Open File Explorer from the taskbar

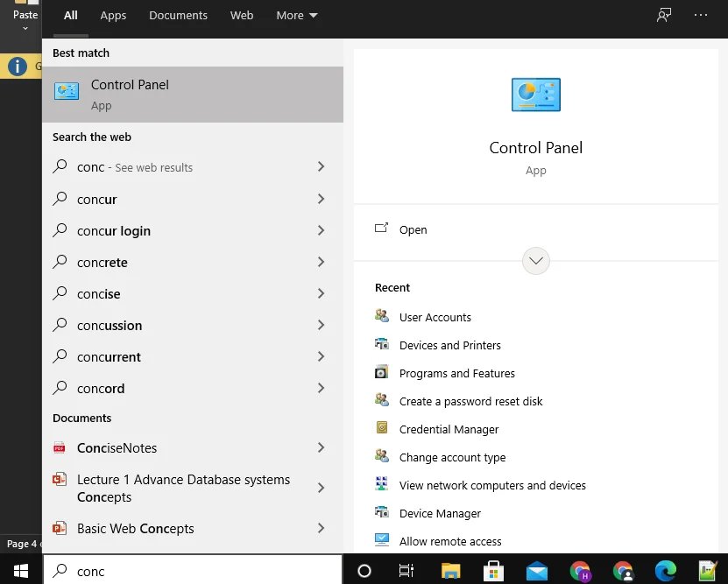[450, 571]
